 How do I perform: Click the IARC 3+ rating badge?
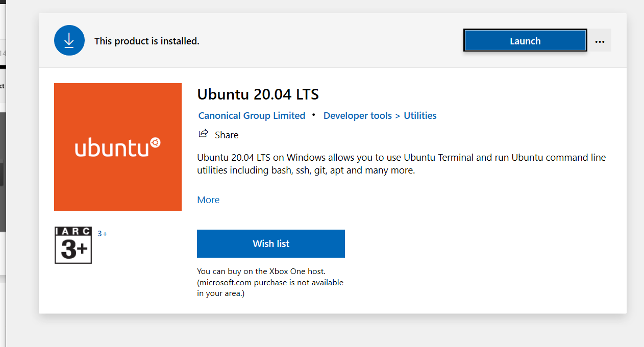73,245
